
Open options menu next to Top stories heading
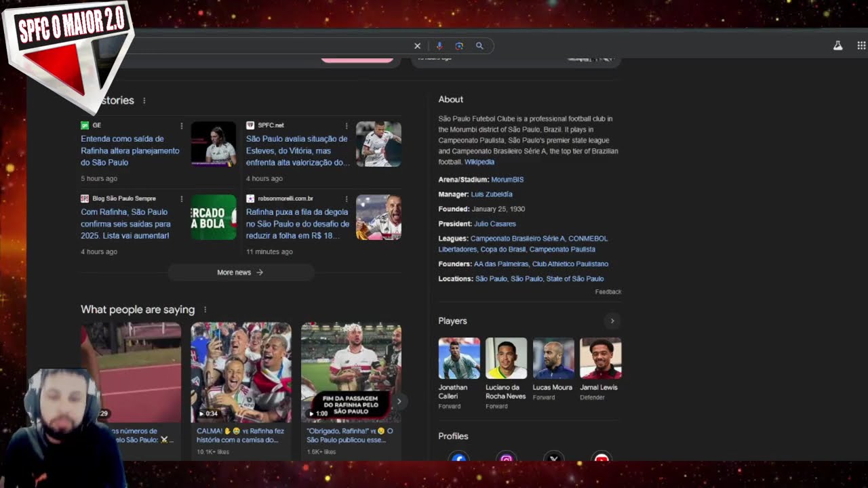click(x=144, y=100)
